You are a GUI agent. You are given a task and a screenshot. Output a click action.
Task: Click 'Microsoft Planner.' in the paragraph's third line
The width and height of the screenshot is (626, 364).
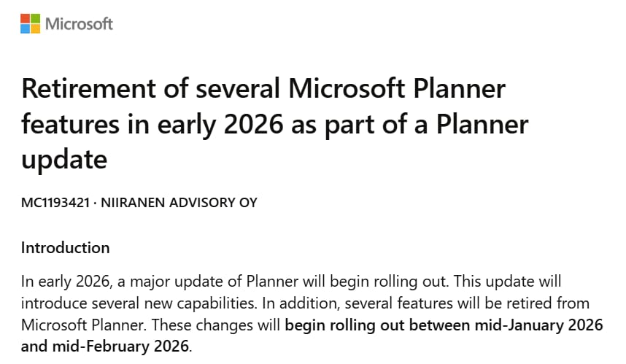[x=84, y=325]
